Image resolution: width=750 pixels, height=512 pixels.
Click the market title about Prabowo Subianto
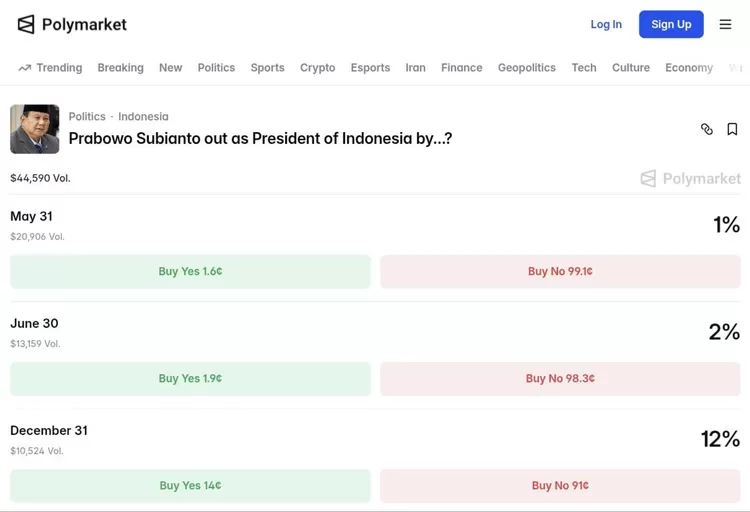pos(260,138)
